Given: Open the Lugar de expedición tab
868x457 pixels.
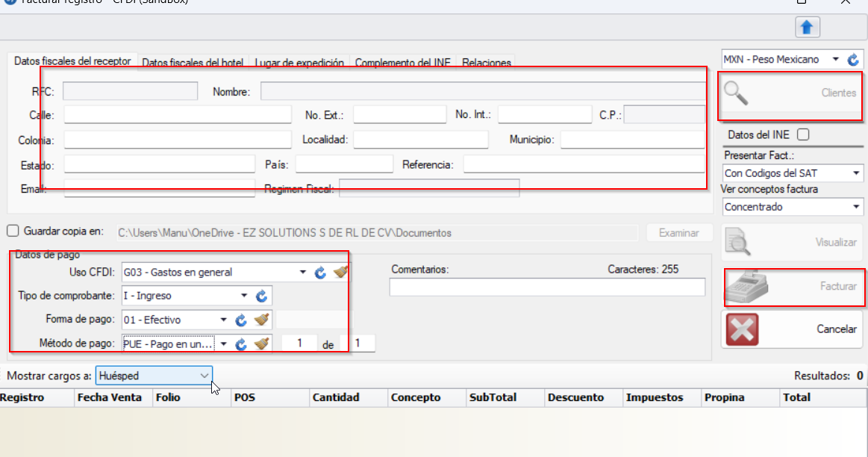Looking at the screenshot, I should click(x=299, y=63).
